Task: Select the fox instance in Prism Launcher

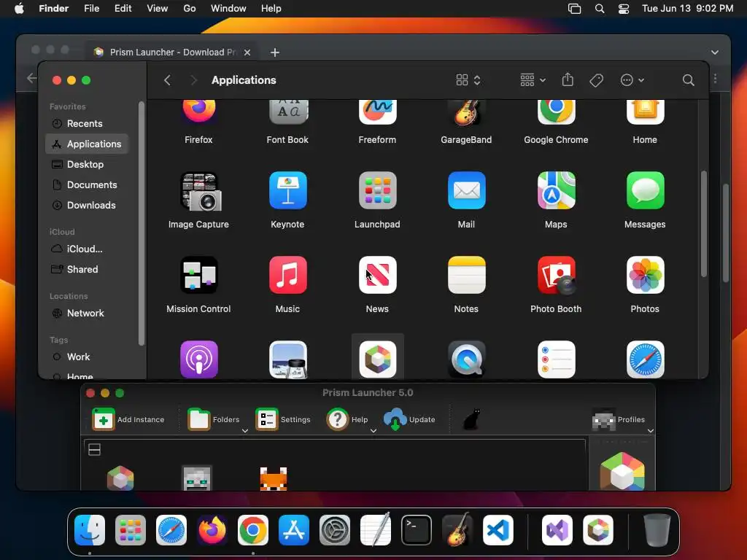Action: [x=274, y=478]
